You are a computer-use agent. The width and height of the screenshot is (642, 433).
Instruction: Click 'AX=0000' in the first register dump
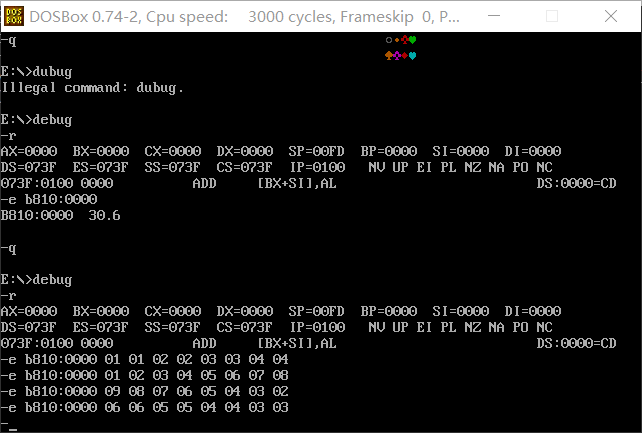(29, 151)
